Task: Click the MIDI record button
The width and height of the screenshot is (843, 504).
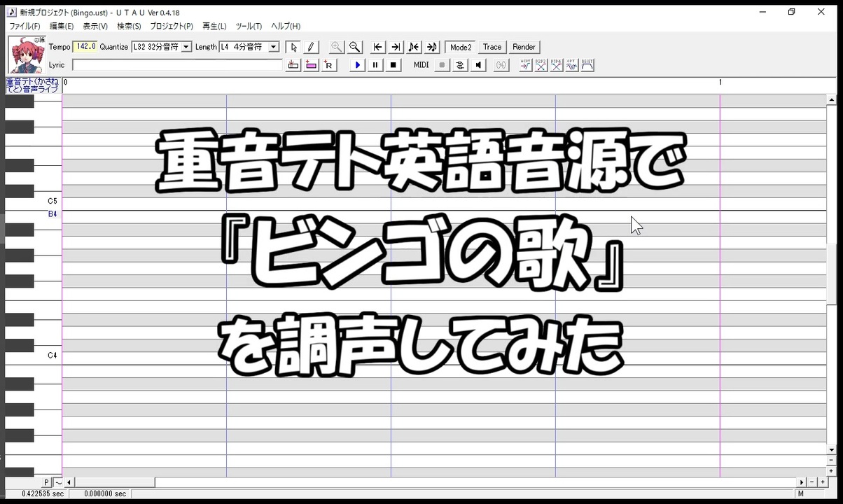Action: 442,65
